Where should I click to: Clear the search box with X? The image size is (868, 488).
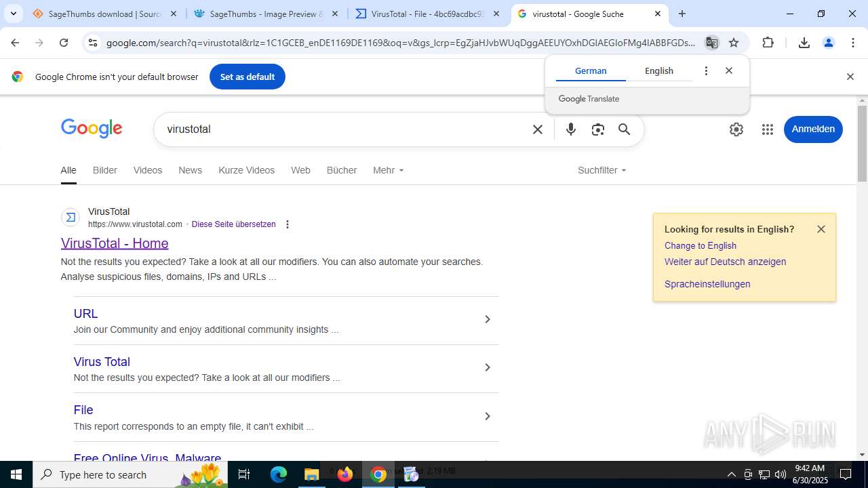click(538, 129)
